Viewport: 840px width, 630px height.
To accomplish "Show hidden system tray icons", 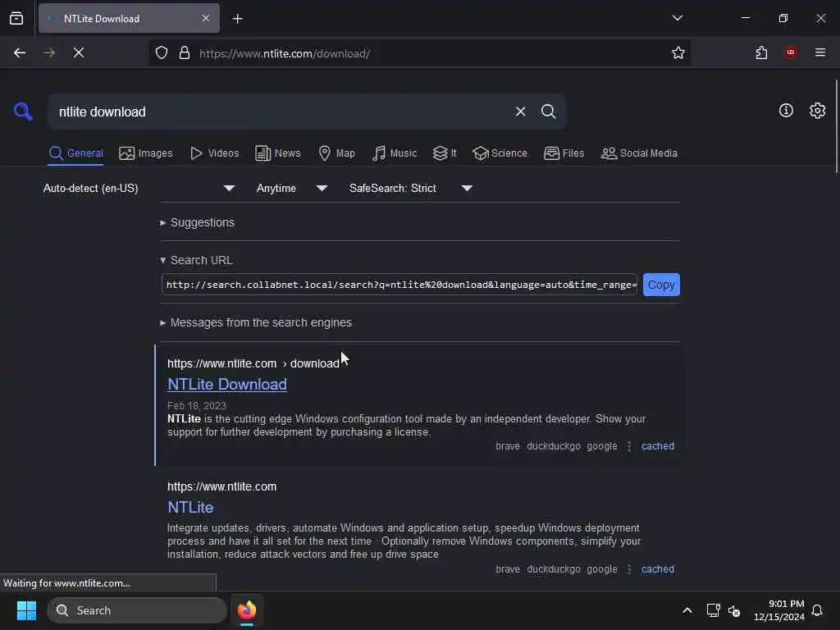I will click(x=687, y=610).
